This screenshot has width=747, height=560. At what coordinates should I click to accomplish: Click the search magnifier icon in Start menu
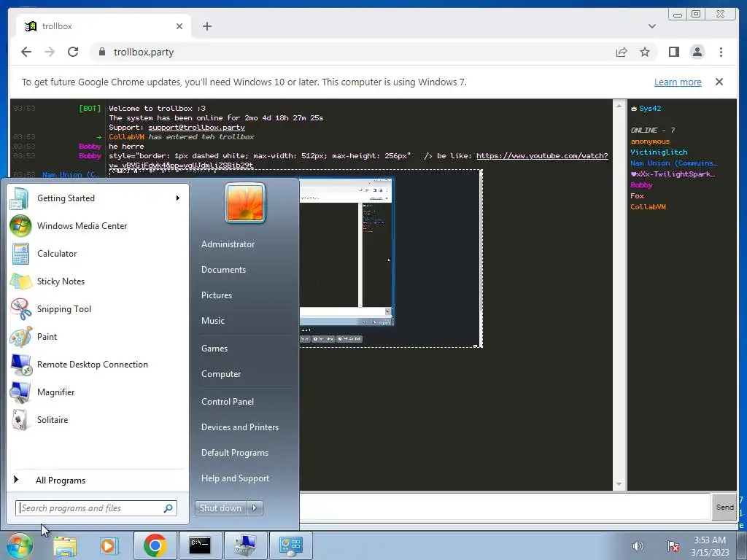point(168,508)
